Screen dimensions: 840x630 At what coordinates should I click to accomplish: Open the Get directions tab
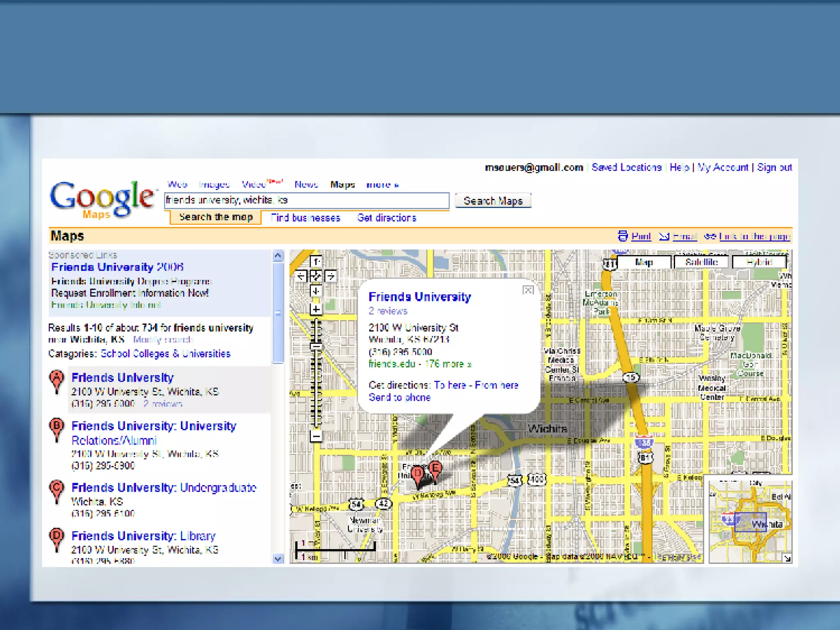[x=386, y=218]
